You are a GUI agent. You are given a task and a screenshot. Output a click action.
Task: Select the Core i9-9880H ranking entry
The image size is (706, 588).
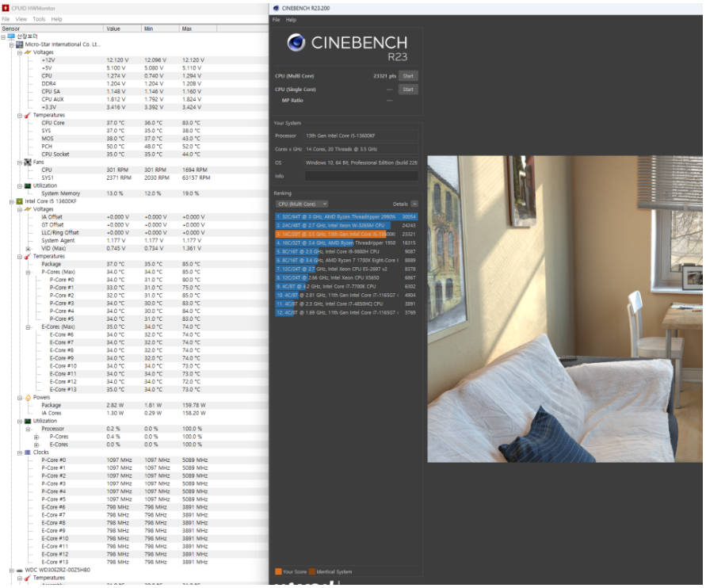coord(346,252)
